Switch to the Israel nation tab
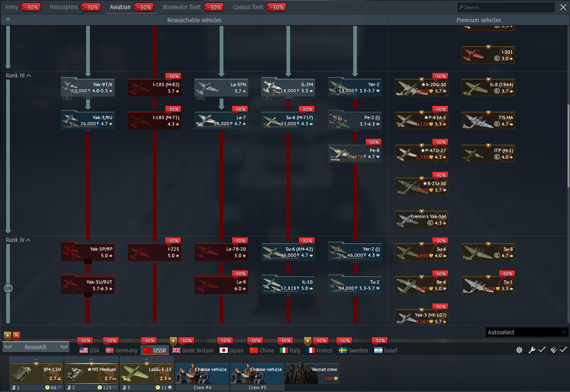This screenshot has width=570, height=392. point(386,350)
